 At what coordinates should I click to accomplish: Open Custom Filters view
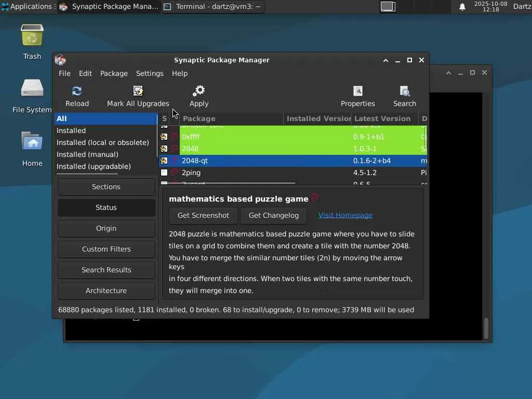106,249
